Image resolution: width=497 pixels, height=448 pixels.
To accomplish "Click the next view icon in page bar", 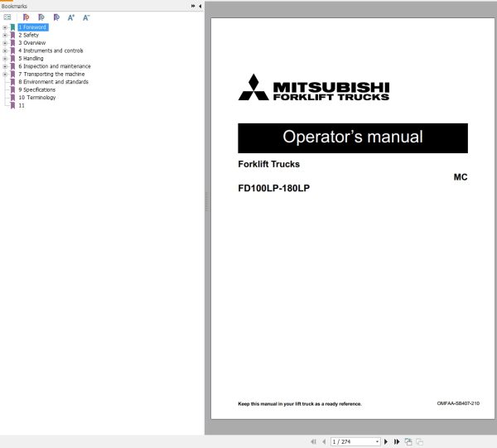I will pos(420,441).
